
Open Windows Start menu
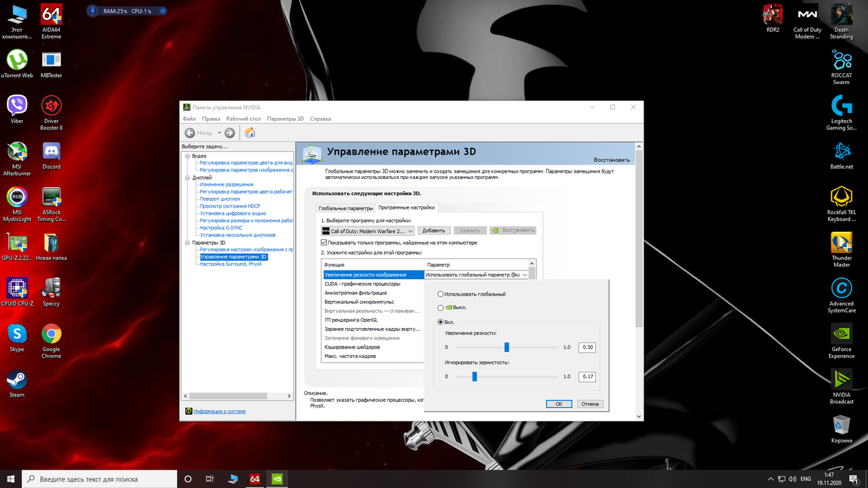click(x=11, y=479)
